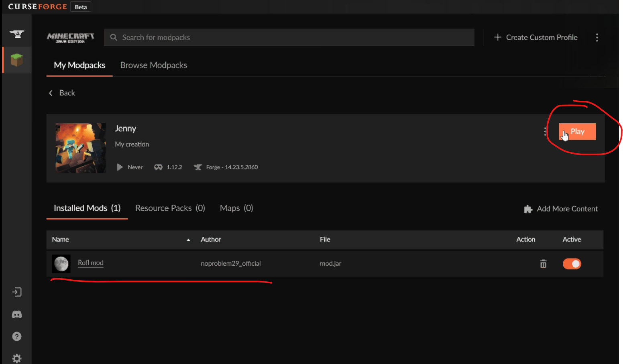Open the settings gear icon
This screenshot has height=364, width=623.
click(17, 358)
